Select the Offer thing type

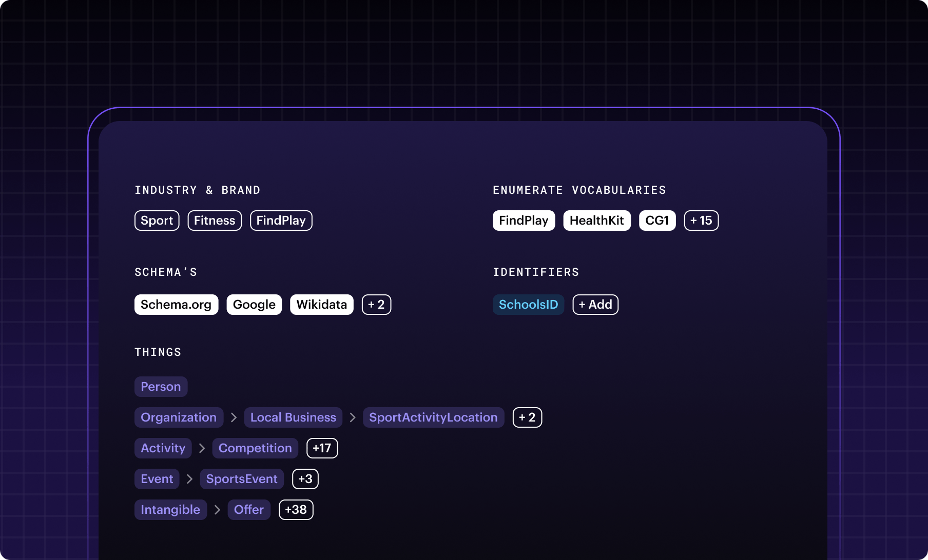pos(248,510)
